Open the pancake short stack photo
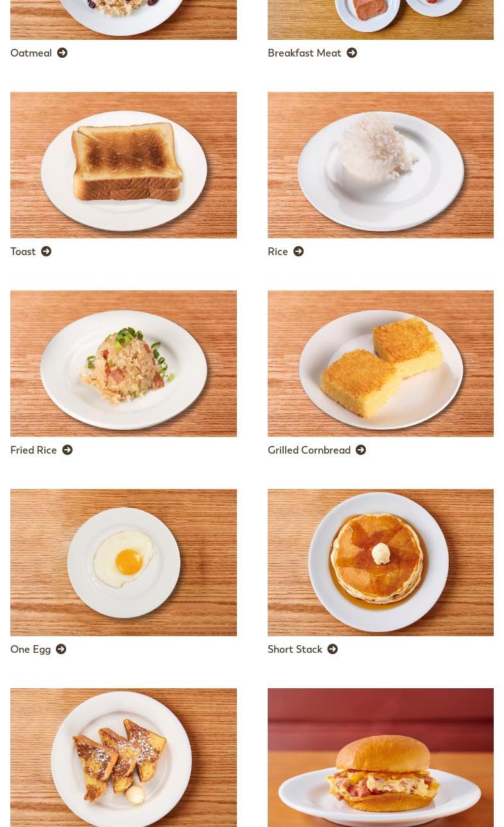Screen dimensions: 504x827 coord(381,562)
